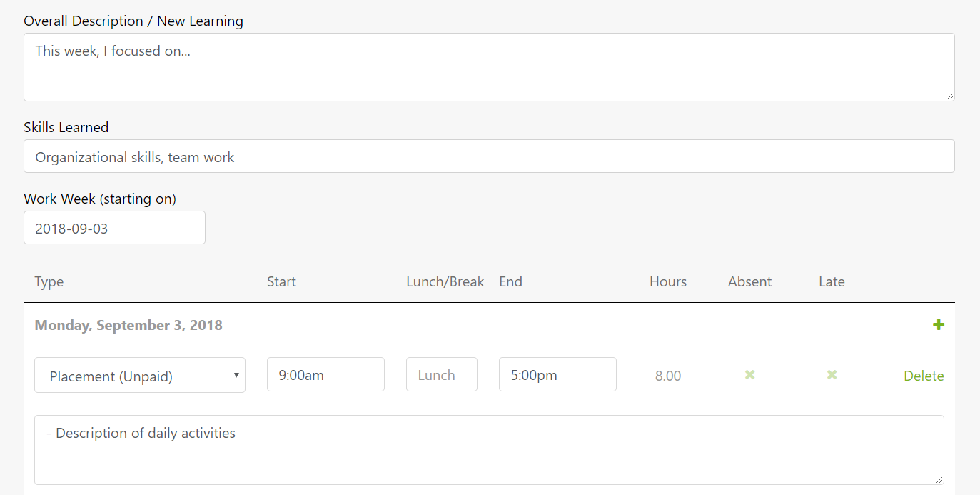Click the Lunch break input field
Screen dimensions: 980x495
441,374
